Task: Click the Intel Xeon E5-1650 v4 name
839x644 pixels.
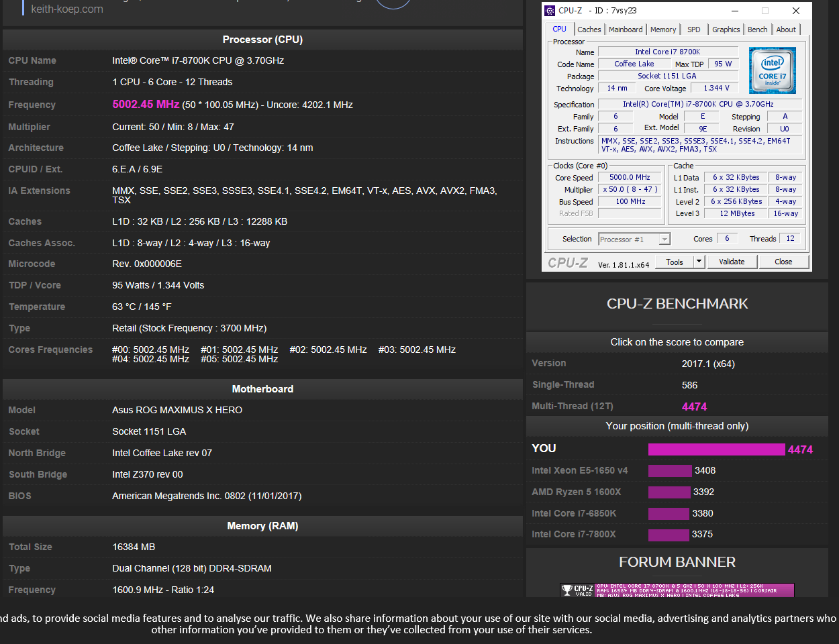Action: point(579,470)
